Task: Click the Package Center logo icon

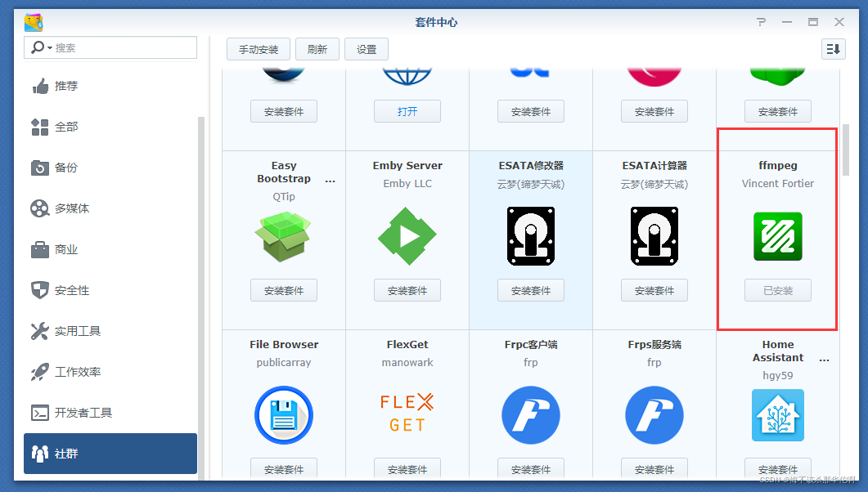Action: click(34, 23)
